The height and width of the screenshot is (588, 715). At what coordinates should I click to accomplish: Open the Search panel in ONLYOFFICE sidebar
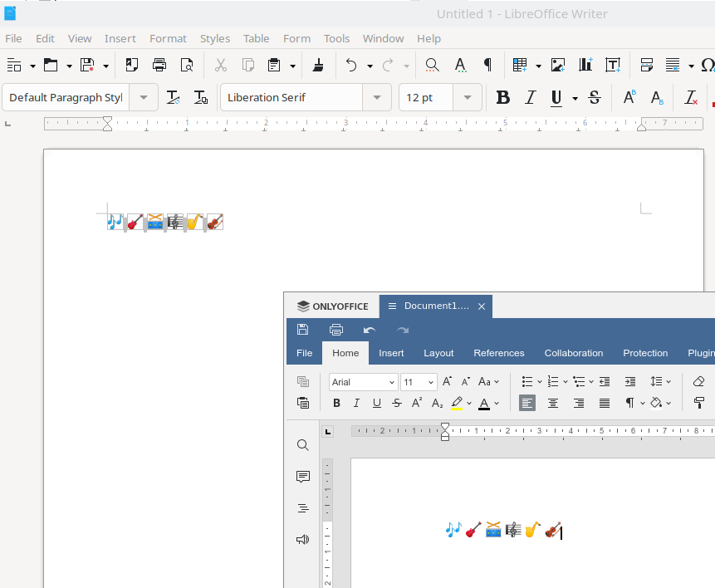tap(303, 445)
